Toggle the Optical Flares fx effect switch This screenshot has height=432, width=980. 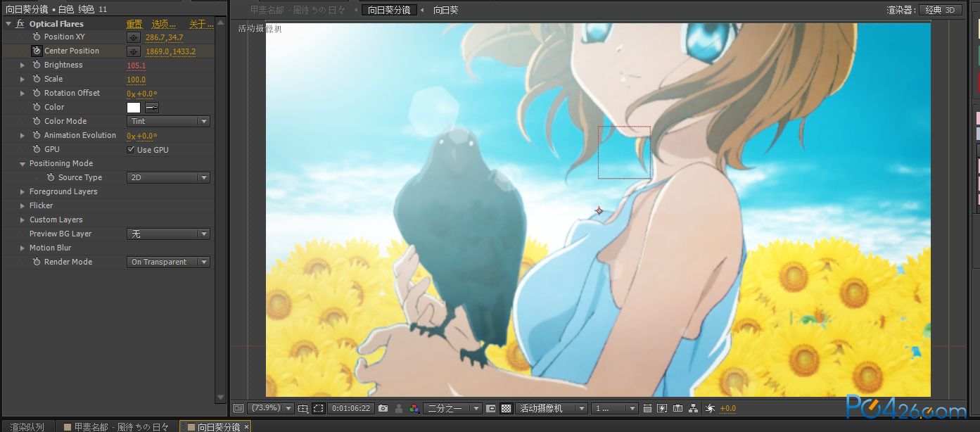(x=20, y=24)
